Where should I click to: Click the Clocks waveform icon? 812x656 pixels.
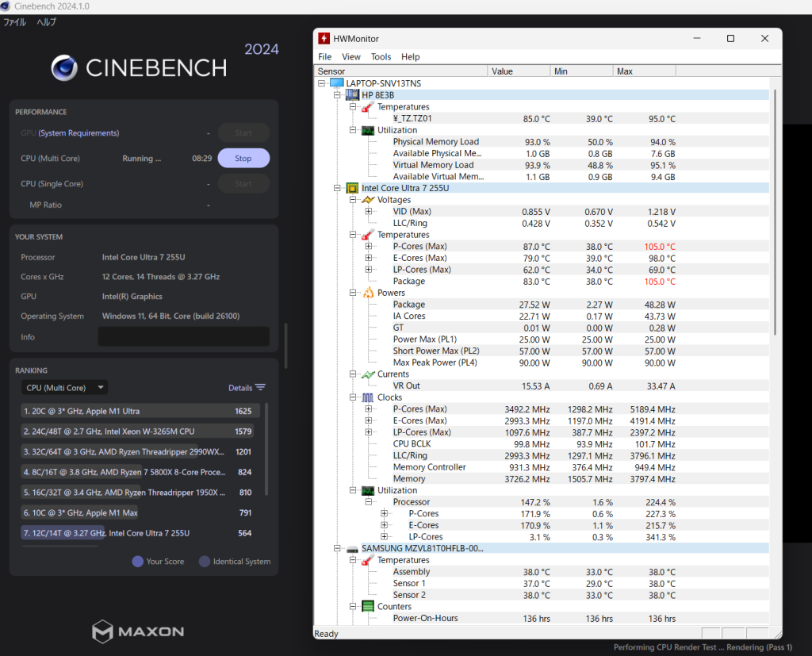tap(368, 397)
